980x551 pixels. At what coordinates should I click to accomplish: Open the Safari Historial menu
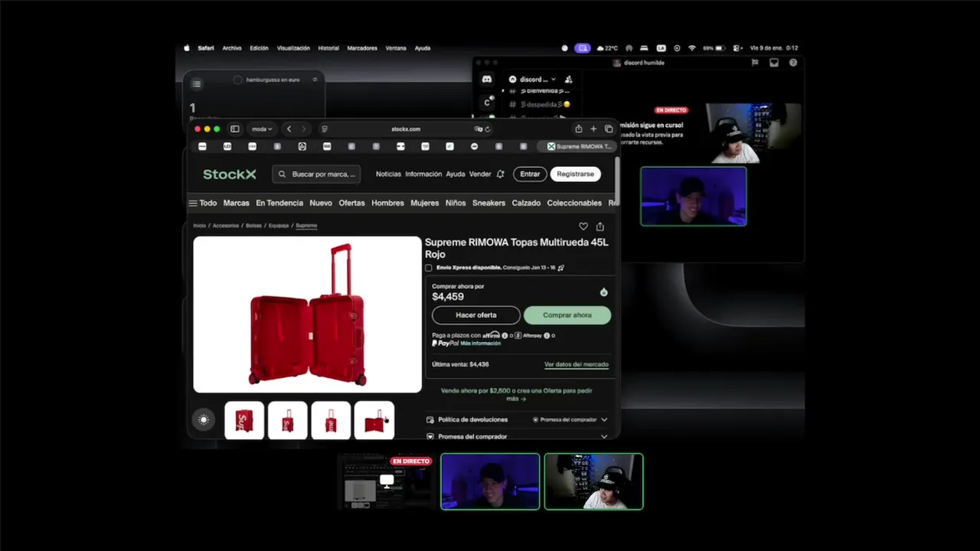tap(328, 48)
